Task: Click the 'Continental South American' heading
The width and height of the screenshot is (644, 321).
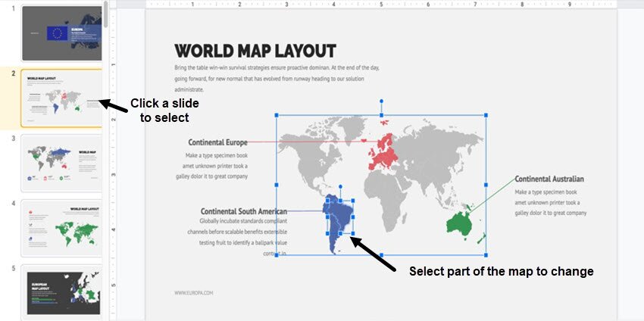Action: 243,211
